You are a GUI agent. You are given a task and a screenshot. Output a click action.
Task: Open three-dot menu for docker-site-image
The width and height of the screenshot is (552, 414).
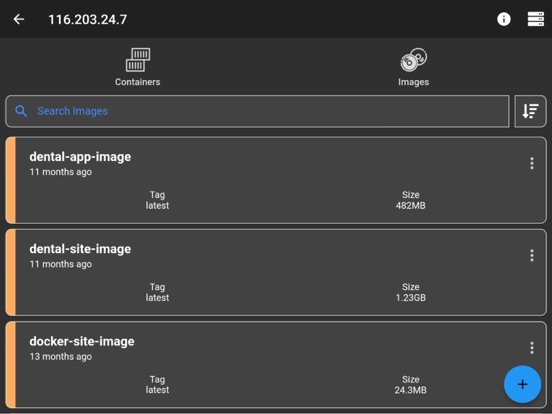click(532, 348)
